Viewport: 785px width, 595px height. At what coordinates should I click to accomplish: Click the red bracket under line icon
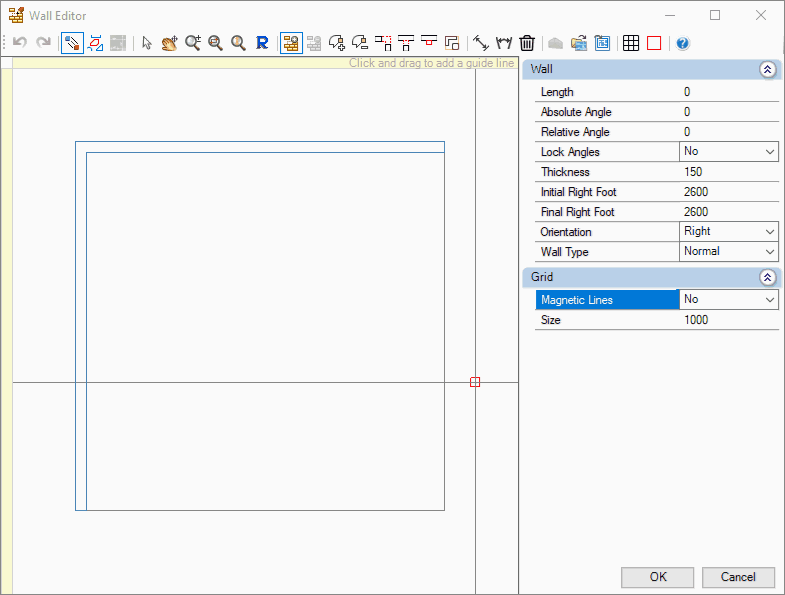click(429, 41)
